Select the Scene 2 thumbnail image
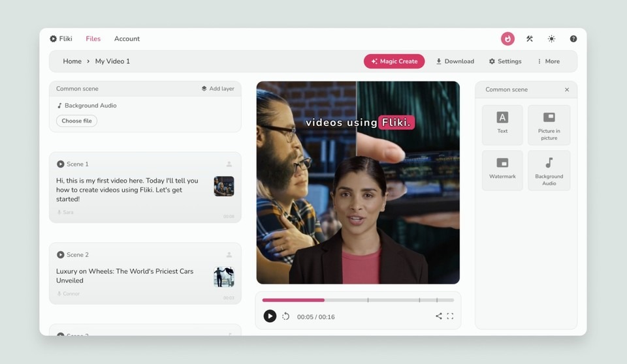 [x=224, y=277]
